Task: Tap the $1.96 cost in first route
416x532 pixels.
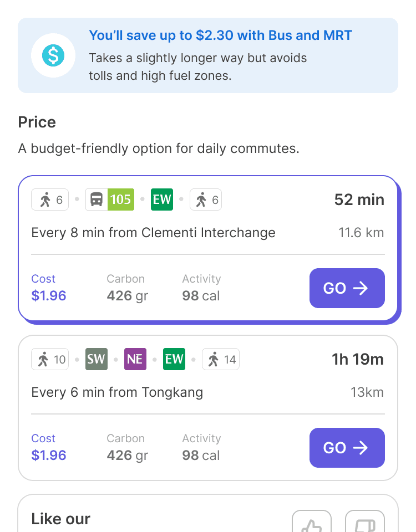Action: [49, 295]
